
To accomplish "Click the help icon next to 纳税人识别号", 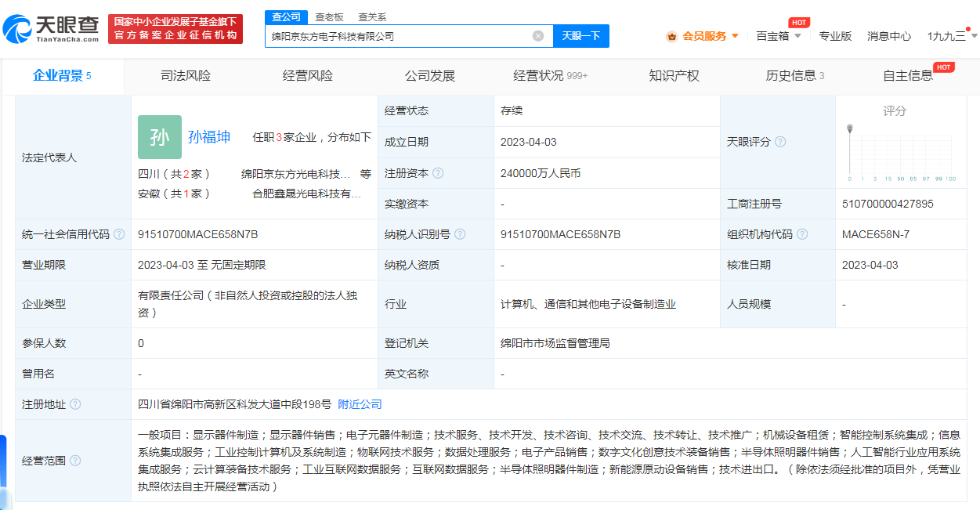I will (x=460, y=234).
